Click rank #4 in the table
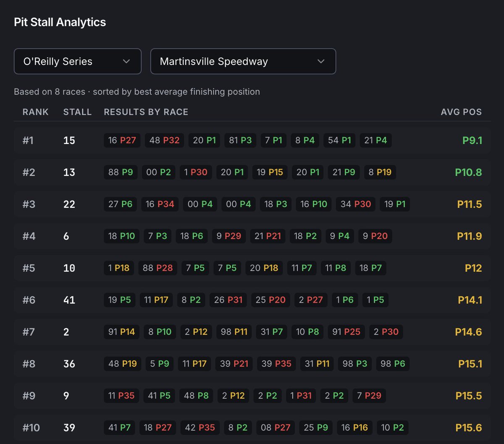This screenshot has width=504, height=444. point(29,236)
